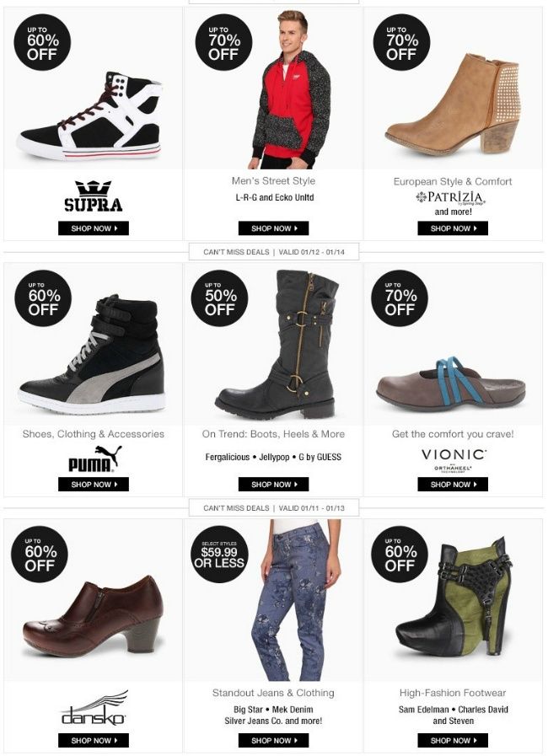The width and height of the screenshot is (548, 756).
Task: Open the black and white Supra sneaker image
Action: [90, 115]
